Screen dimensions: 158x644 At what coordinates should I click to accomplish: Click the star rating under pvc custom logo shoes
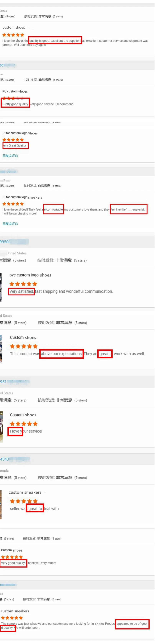point(23,284)
